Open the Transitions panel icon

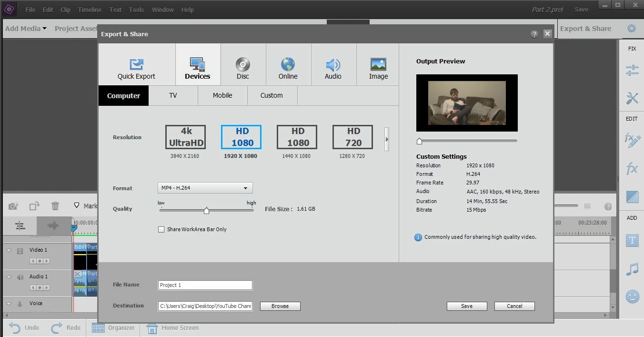tap(632, 196)
